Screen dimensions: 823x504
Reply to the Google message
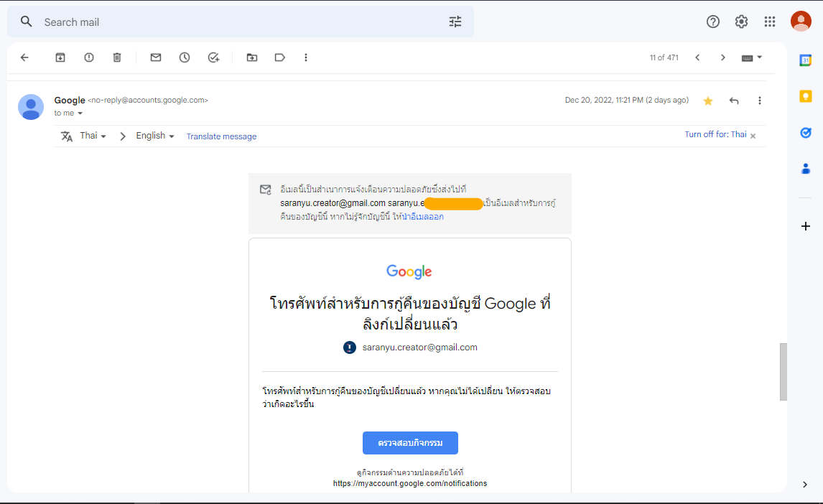tap(734, 101)
